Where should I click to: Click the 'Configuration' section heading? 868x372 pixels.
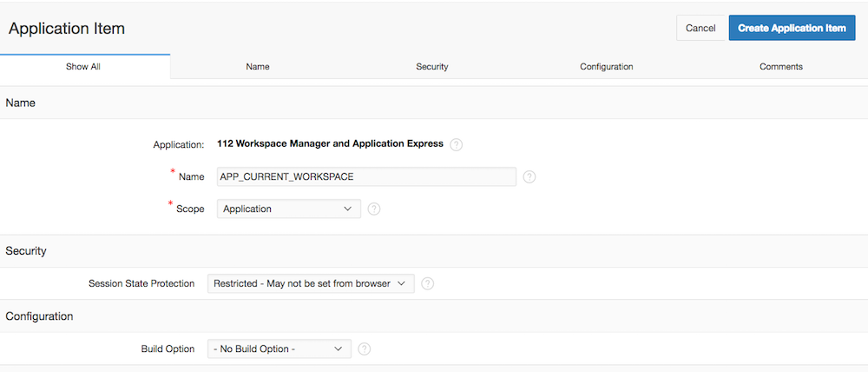coord(39,316)
